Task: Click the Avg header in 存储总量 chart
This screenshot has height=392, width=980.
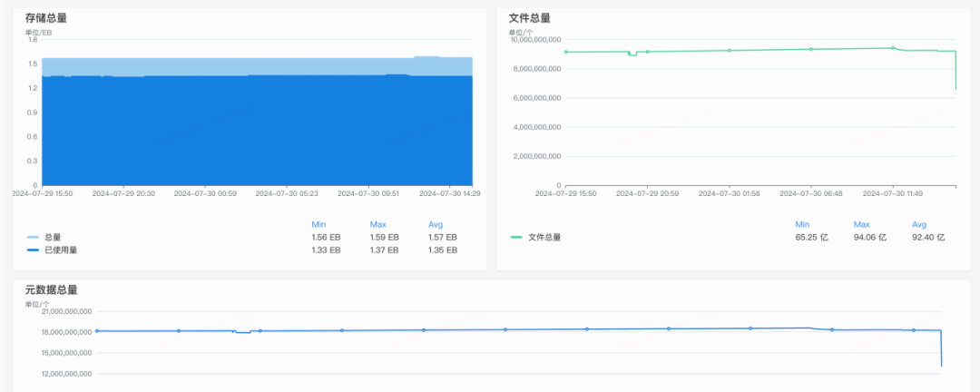Action: click(x=436, y=224)
